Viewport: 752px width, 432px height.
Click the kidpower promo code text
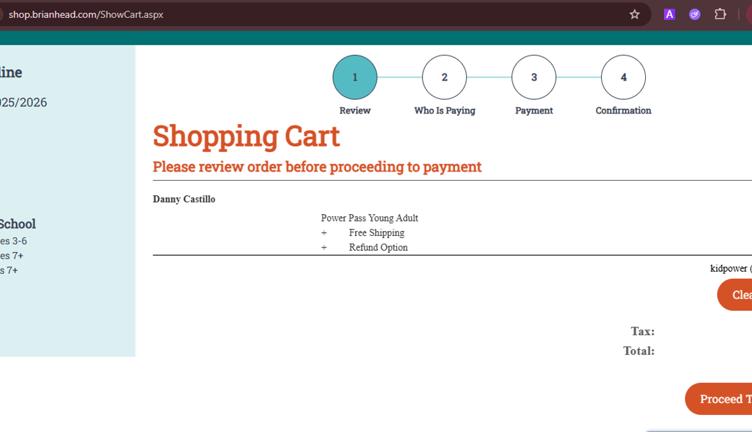(731, 269)
